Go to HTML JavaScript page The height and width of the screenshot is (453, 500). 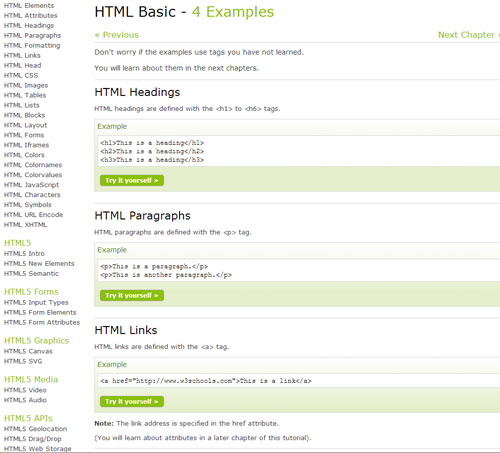31,185
